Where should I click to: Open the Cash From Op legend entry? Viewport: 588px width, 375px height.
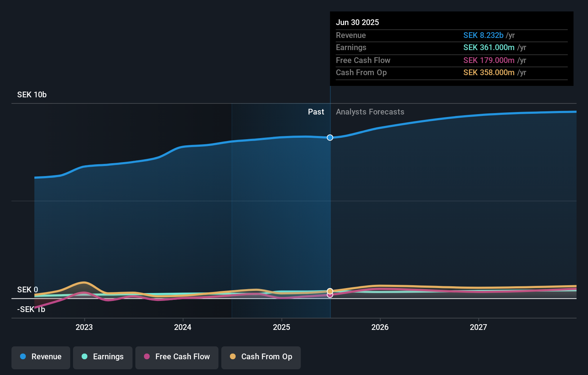[x=261, y=357]
